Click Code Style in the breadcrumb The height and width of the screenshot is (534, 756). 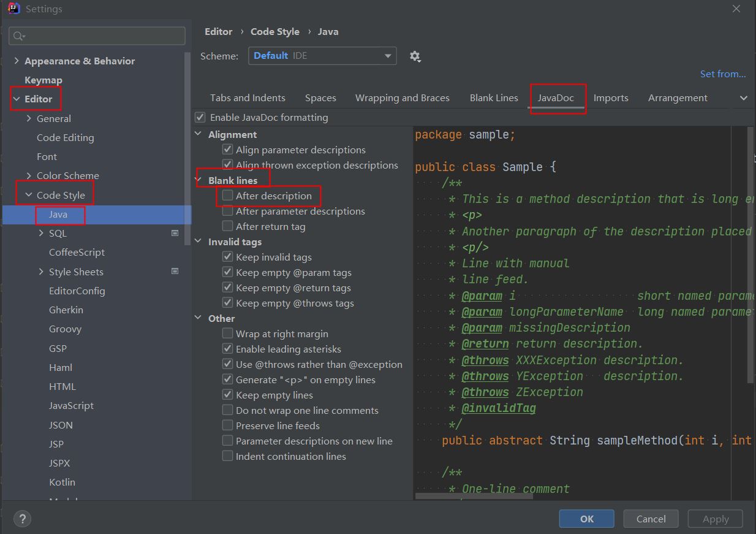(x=275, y=32)
